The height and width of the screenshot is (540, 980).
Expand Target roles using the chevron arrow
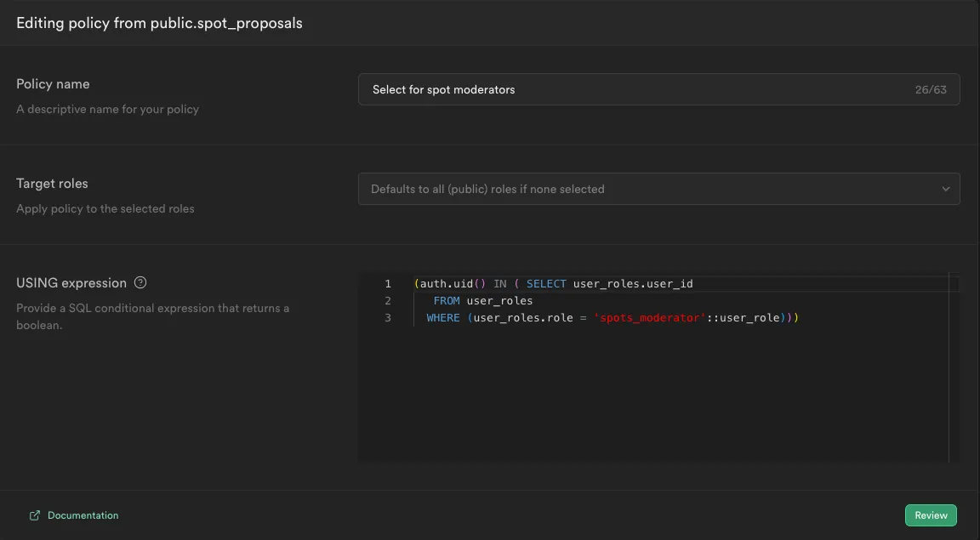pyautogui.click(x=946, y=189)
